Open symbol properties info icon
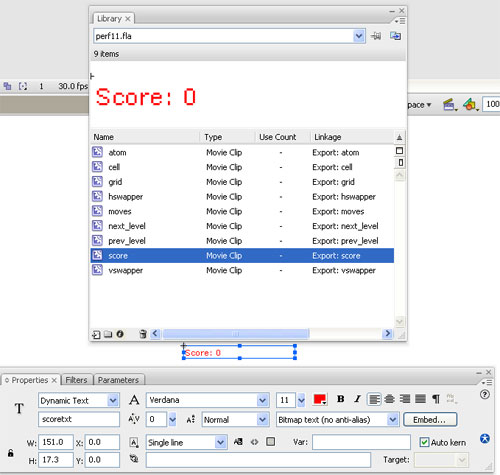Image resolution: width=500 pixels, height=475 pixels. coord(120,334)
